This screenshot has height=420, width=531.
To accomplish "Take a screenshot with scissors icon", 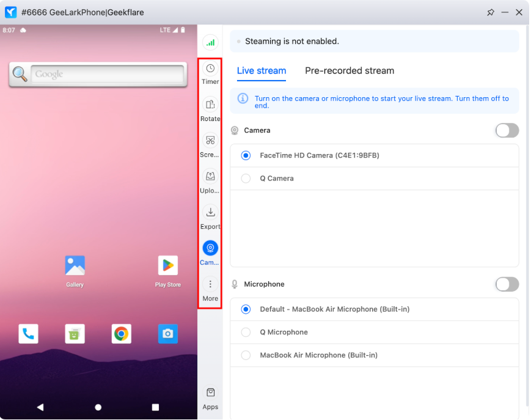I will click(210, 141).
